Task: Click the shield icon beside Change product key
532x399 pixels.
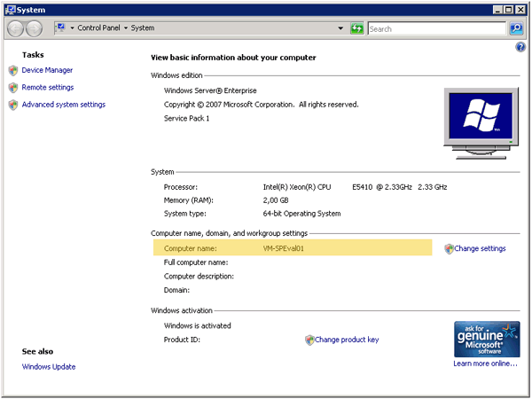Action: (x=309, y=340)
